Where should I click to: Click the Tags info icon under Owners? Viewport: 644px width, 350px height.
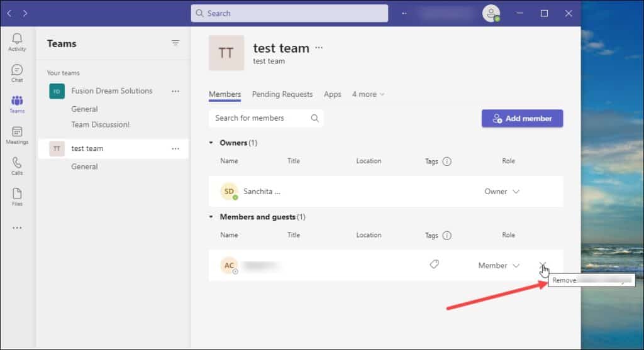(x=447, y=161)
